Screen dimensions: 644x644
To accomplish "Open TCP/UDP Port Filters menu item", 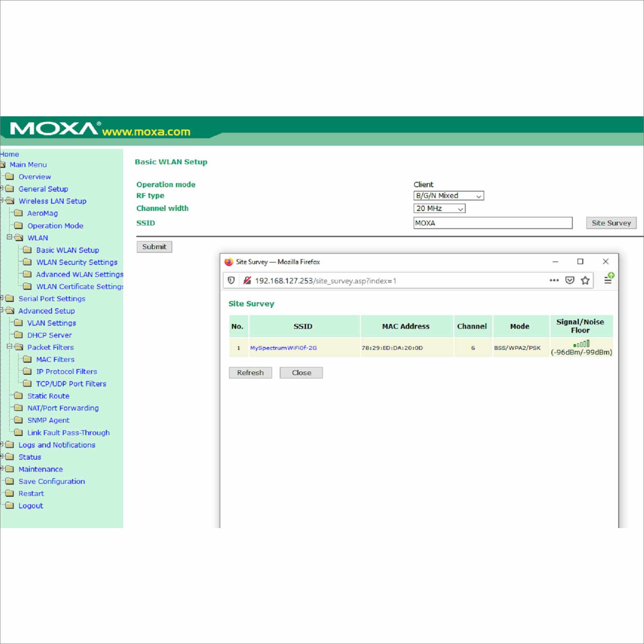I will (71, 384).
